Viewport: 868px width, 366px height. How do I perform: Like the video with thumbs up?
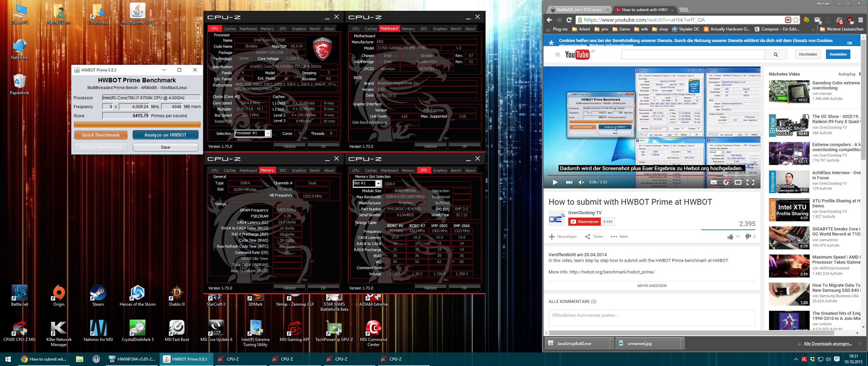tap(730, 237)
